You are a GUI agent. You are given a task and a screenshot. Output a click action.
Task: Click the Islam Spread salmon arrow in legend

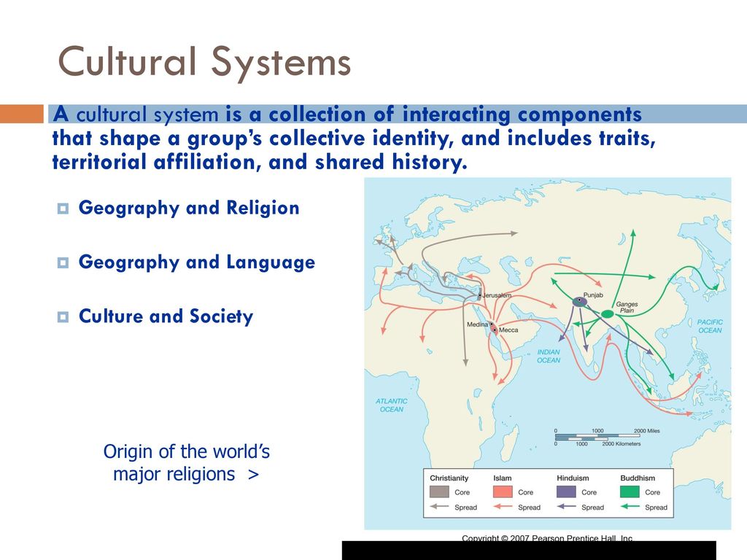[503, 507]
